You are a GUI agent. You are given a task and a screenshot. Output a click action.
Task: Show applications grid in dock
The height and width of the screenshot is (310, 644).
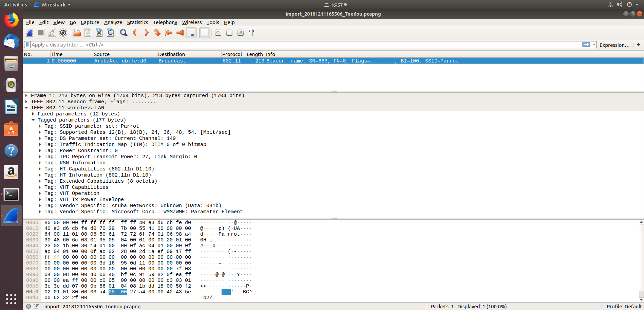pyautogui.click(x=11, y=299)
